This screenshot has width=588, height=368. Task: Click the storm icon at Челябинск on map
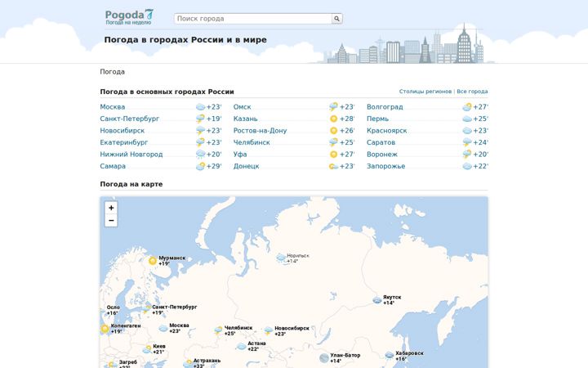click(219, 330)
